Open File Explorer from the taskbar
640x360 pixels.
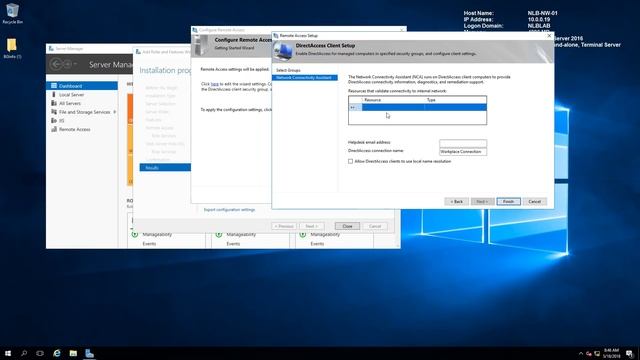click(x=73, y=353)
